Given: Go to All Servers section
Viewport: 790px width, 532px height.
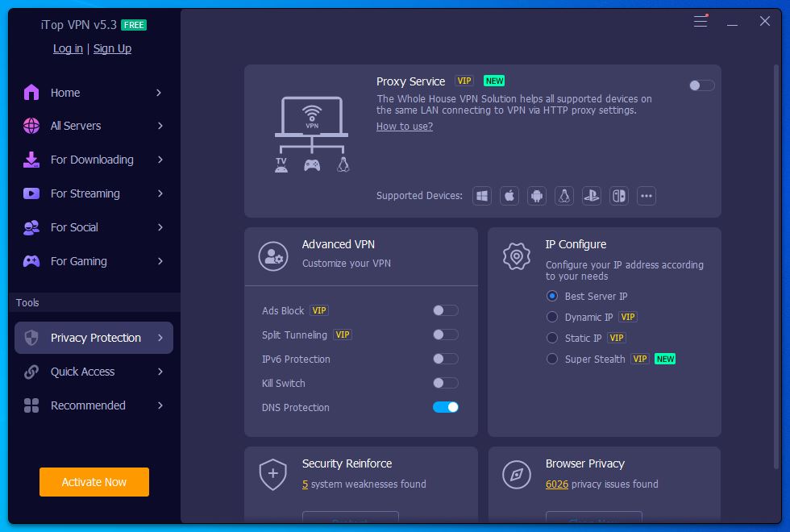Looking at the screenshot, I should tap(94, 126).
